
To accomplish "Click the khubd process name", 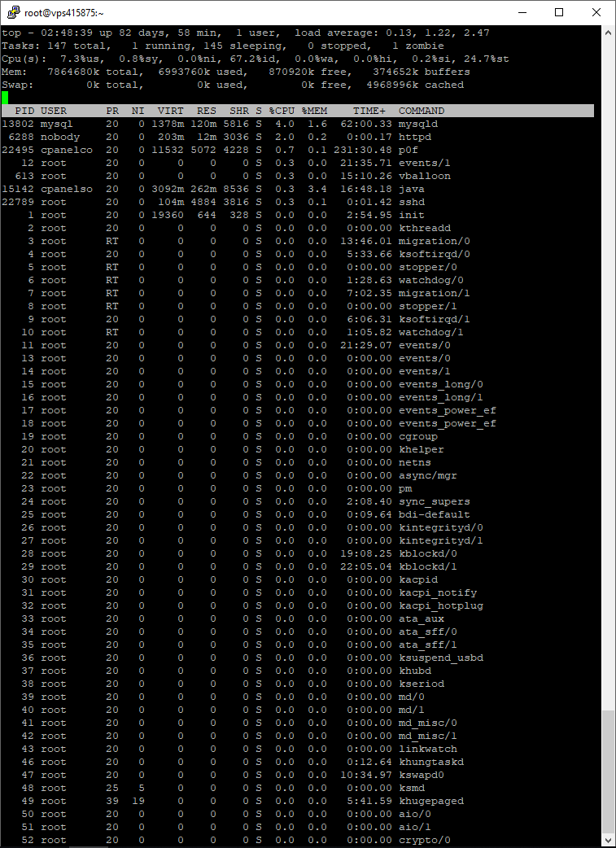I will click(415, 671).
